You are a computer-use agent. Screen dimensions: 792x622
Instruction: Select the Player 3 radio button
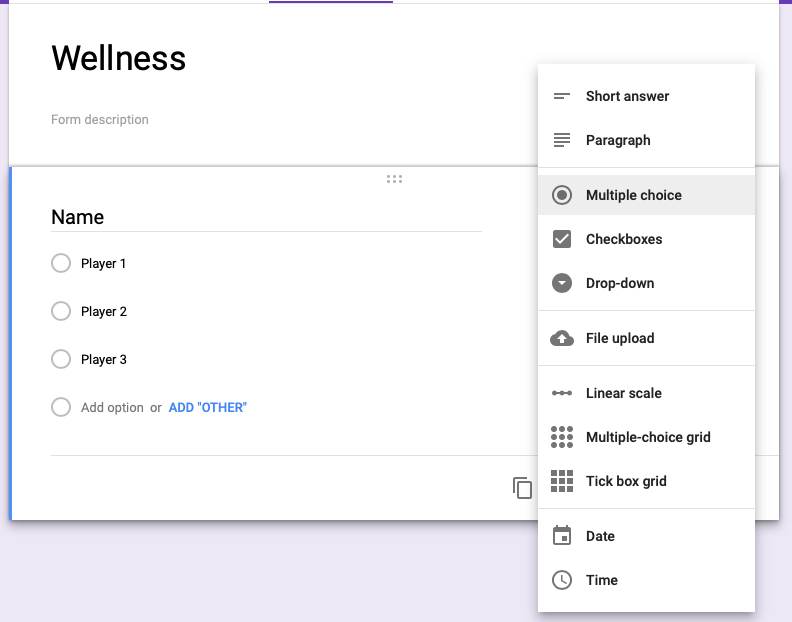61,359
